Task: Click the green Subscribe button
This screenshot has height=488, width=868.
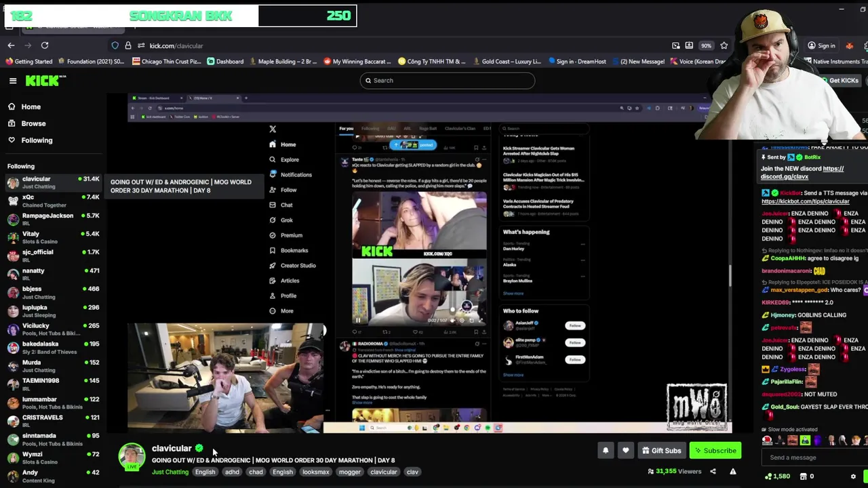Action: (x=715, y=451)
